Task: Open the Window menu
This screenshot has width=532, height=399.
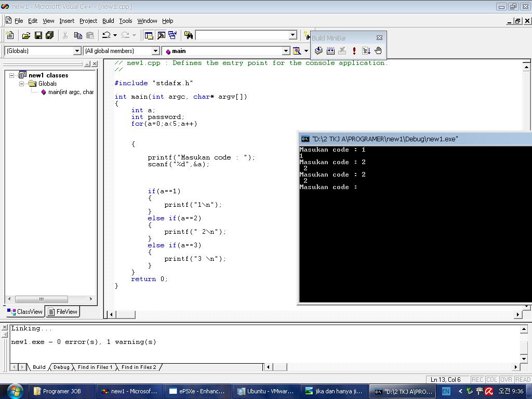Action: pyautogui.click(x=147, y=21)
